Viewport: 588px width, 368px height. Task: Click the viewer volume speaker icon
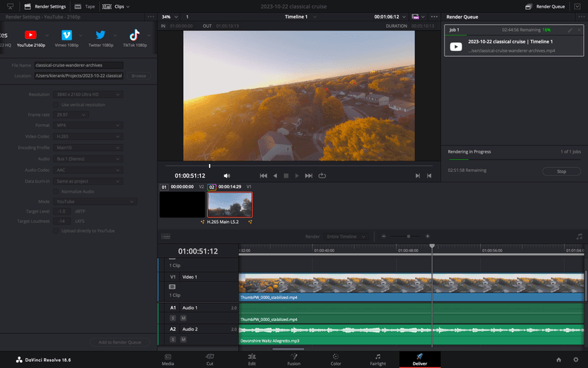tap(227, 175)
